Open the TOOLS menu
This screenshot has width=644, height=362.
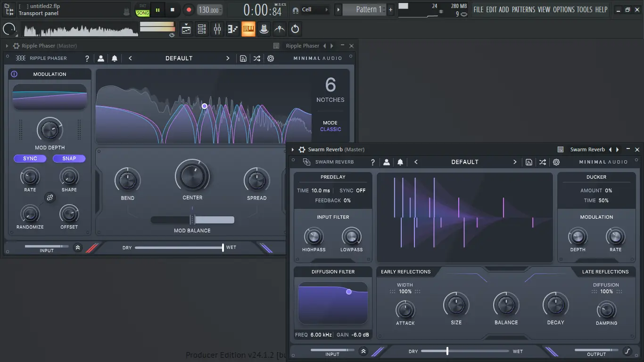tap(585, 9)
